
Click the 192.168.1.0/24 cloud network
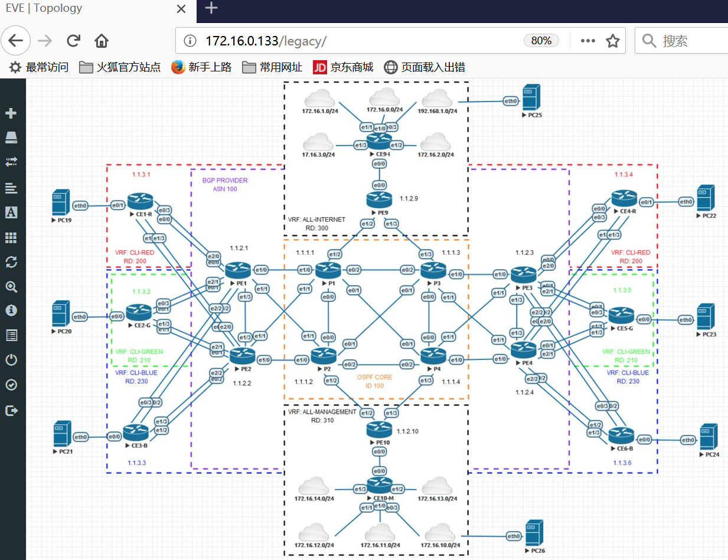437,99
